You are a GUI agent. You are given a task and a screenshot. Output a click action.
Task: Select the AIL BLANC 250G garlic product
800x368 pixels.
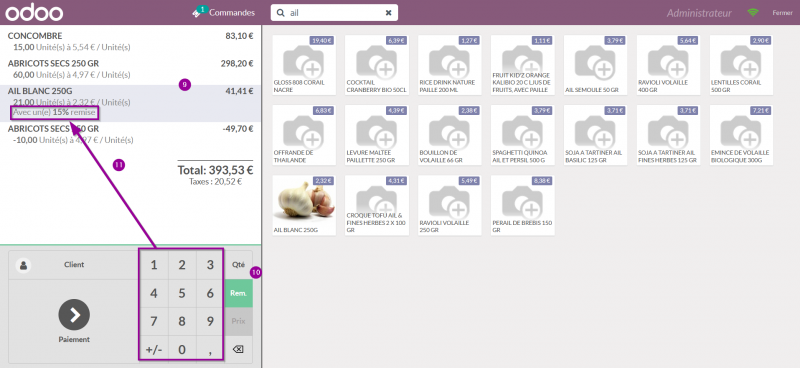tap(304, 205)
